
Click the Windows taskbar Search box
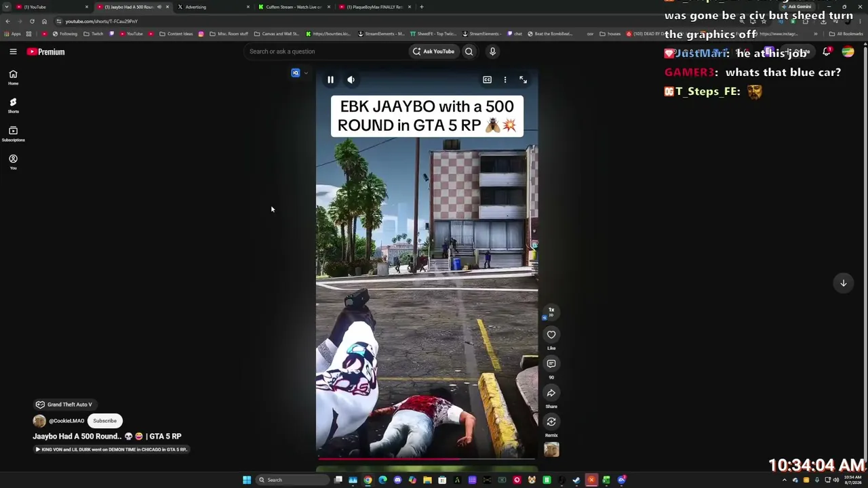coord(291,480)
